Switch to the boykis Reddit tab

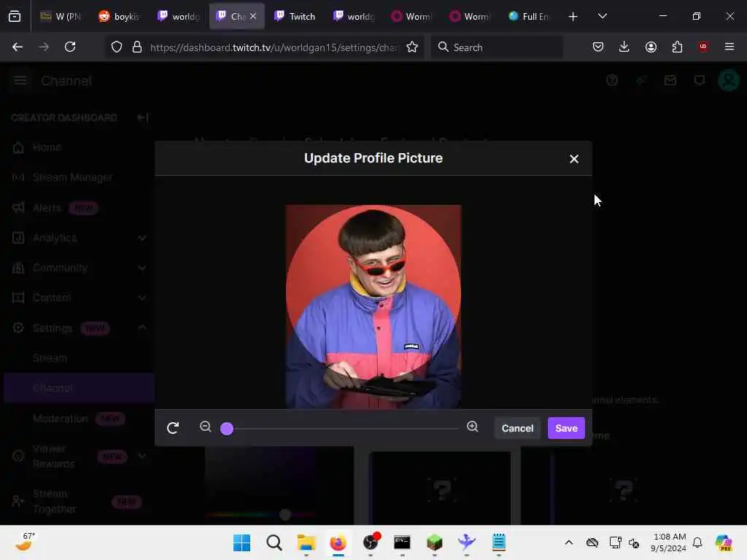tap(119, 16)
